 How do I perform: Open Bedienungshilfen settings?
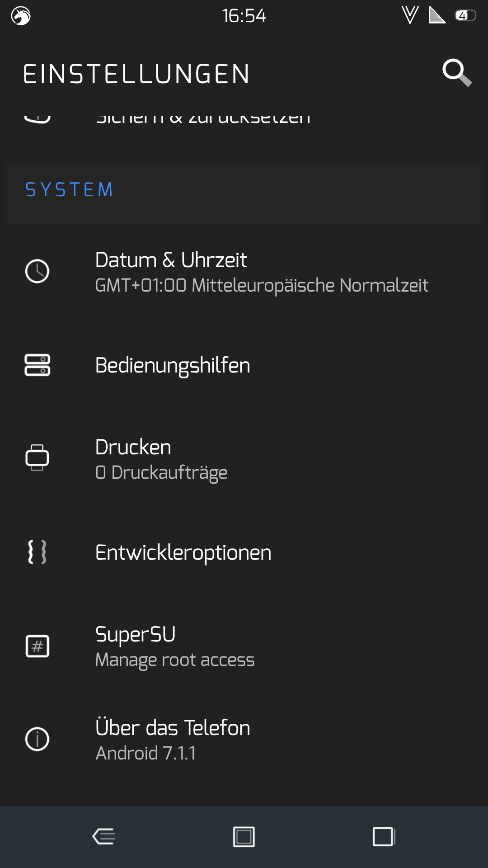[x=173, y=365]
